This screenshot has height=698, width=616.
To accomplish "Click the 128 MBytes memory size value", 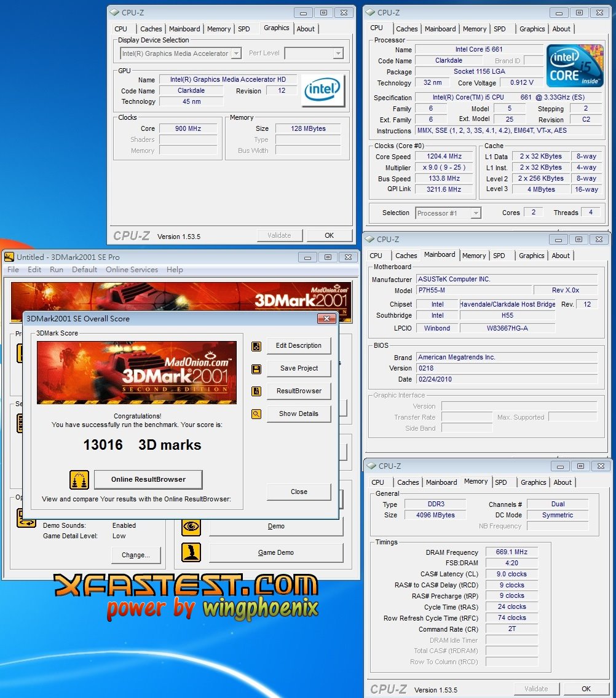I will click(308, 128).
